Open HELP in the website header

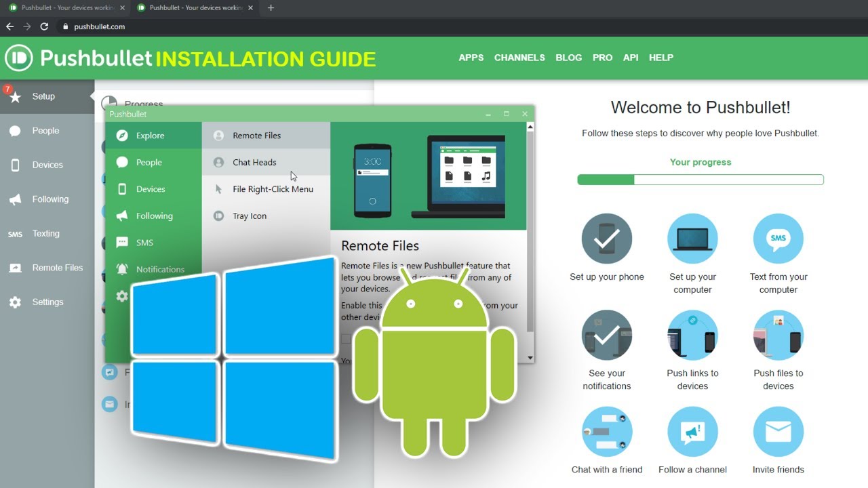pyautogui.click(x=661, y=58)
